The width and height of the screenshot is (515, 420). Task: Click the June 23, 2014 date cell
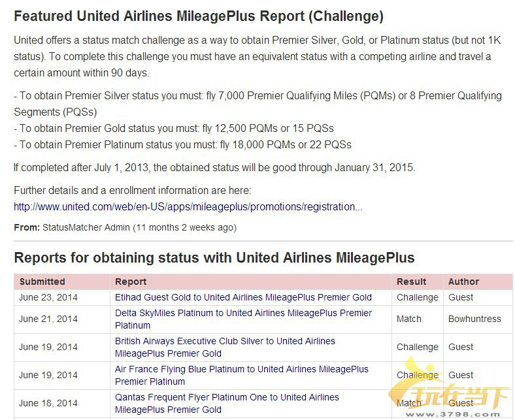[48, 297]
